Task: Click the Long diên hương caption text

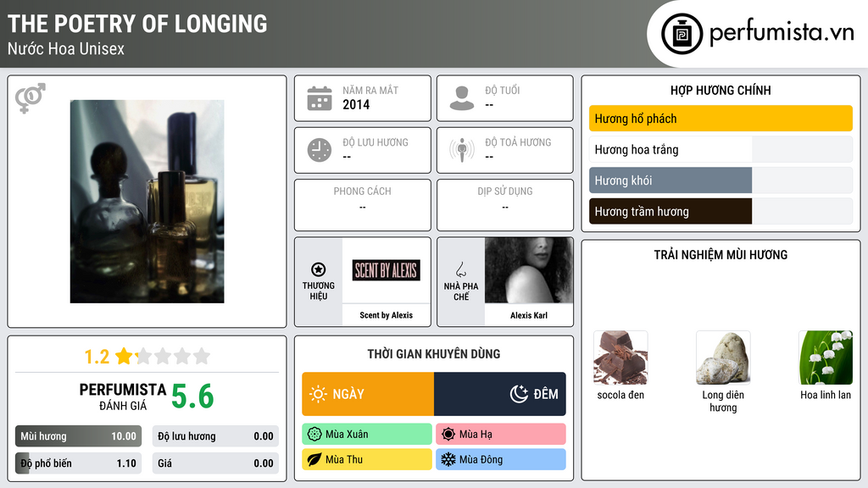Action: [723, 401]
